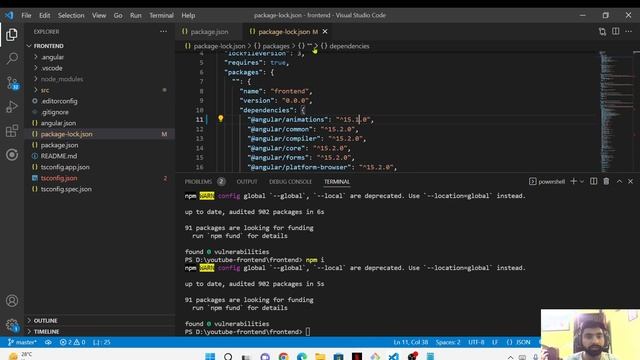Click the Visual Studio Code logo icon
The image size is (640, 360).
tap(9, 15)
